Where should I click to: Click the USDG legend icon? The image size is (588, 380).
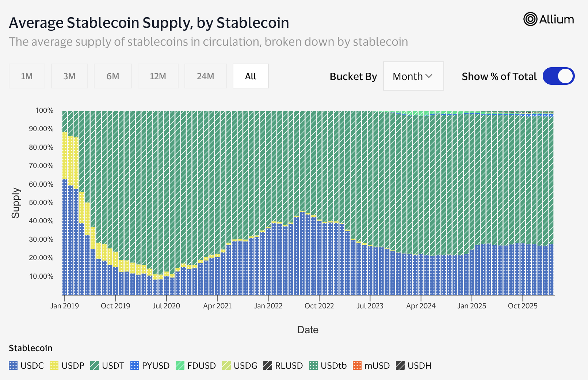click(226, 365)
